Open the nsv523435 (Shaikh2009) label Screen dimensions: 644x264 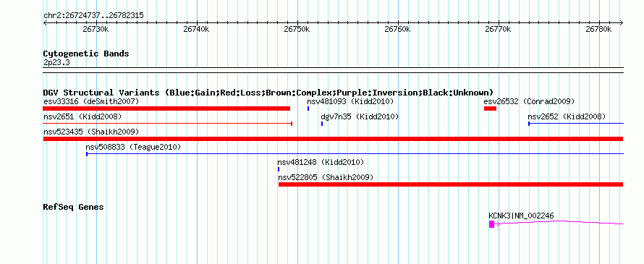click(91, 132)
